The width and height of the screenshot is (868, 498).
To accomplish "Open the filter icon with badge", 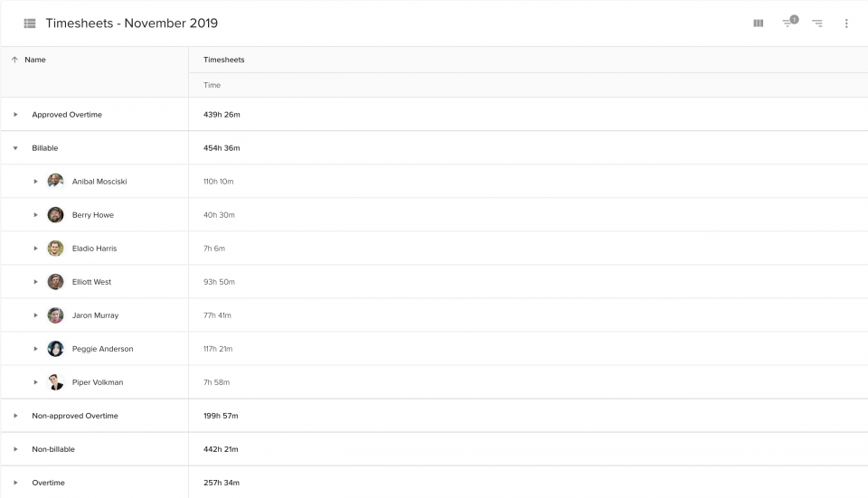I will pos(790,22).
